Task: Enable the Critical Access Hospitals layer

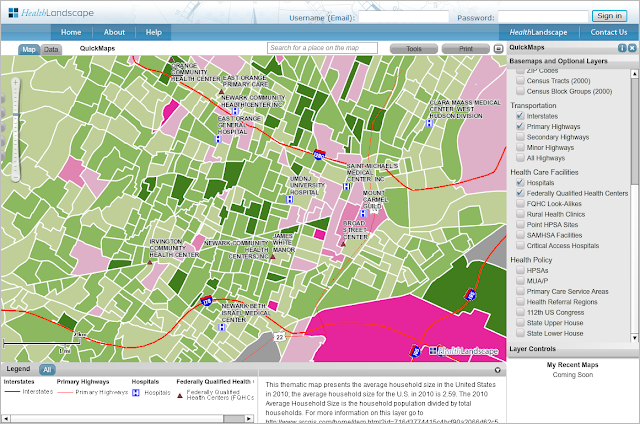Action: (520, 245)
